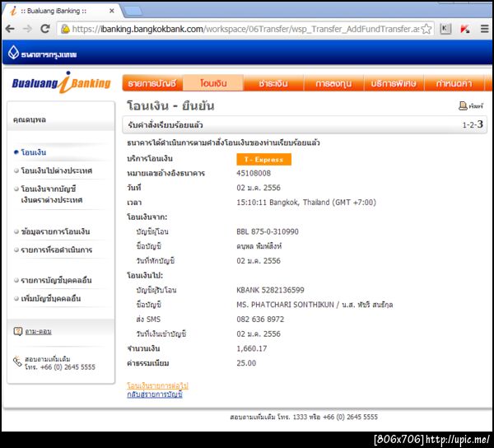Open the รายการบัญชี navigation tab

point(152,83)
